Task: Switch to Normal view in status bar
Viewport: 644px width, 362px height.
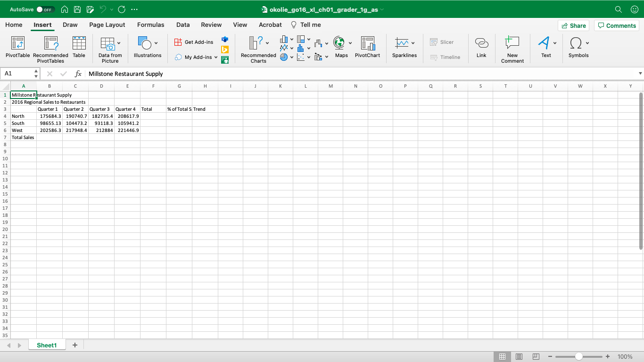Action: (503, 357)
